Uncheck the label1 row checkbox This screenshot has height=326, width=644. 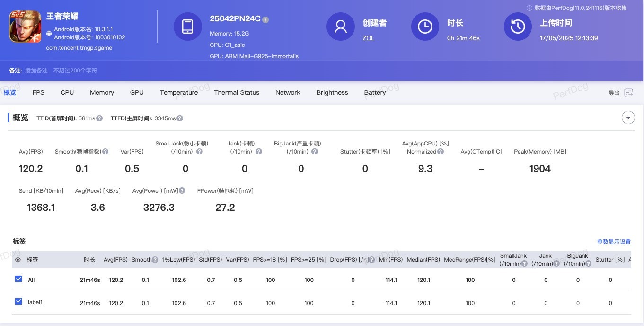18,302
